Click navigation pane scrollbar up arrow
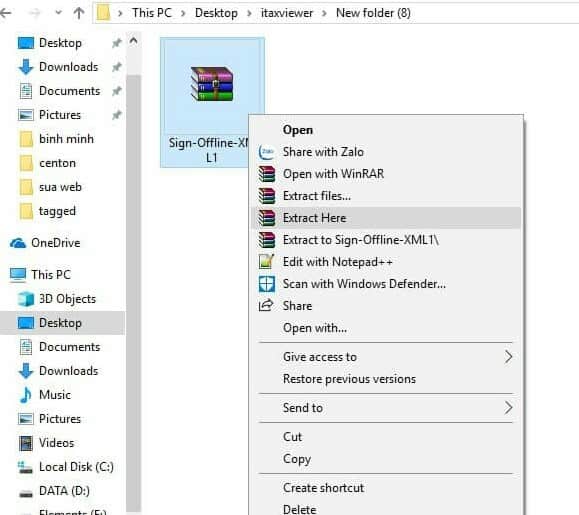The image size is (579, 515). (x=134, y=41)
